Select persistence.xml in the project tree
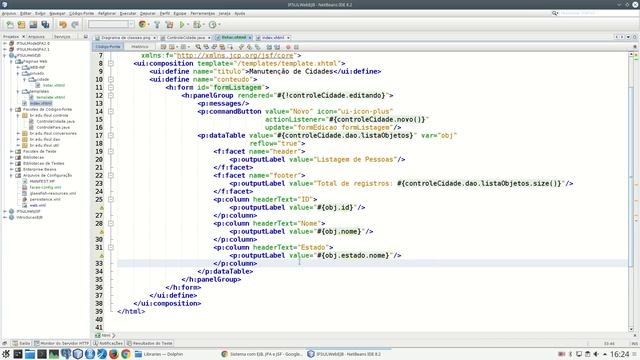640x360 pixels. pos(45,199)
